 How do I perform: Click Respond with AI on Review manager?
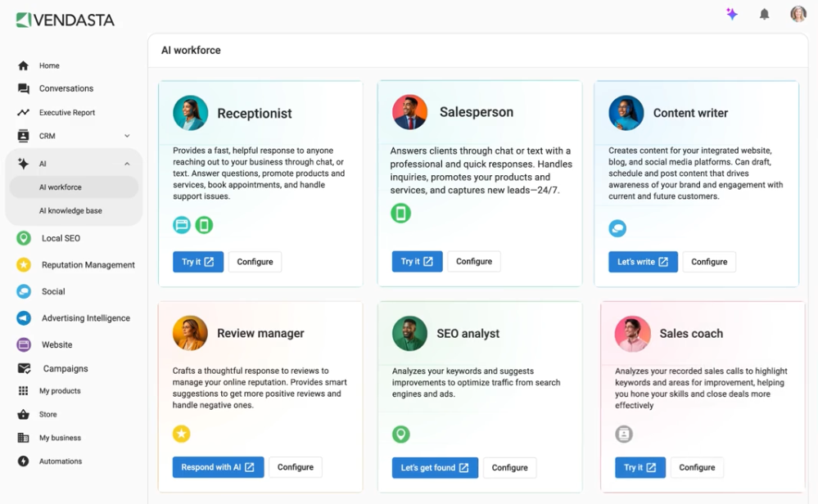(218, 466)
